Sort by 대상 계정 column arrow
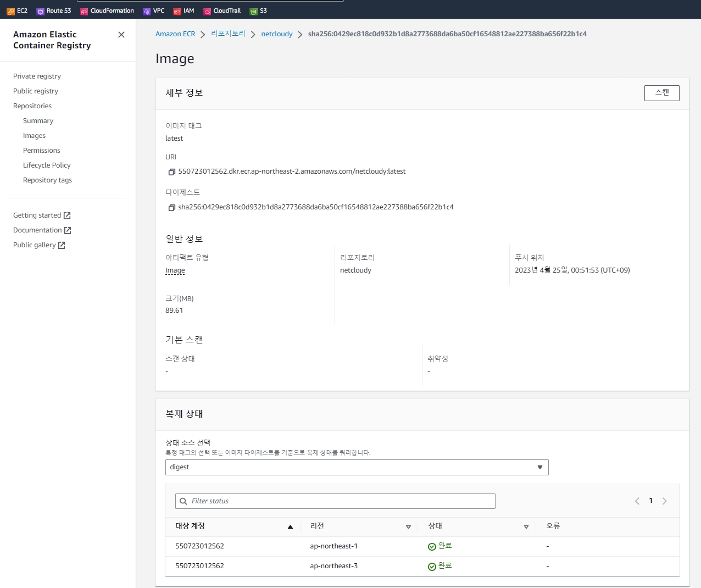The height and width of the screenshot is (588, 701). tap(290, 527)
